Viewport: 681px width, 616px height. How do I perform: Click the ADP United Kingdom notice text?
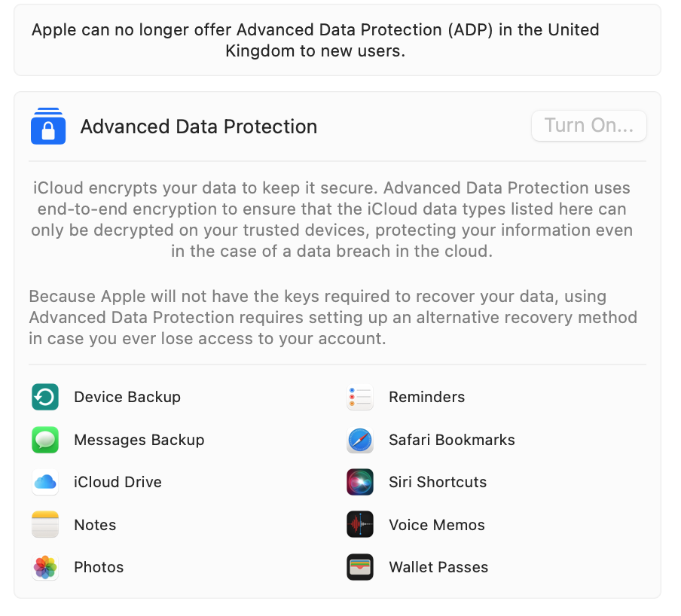[316, 41]
